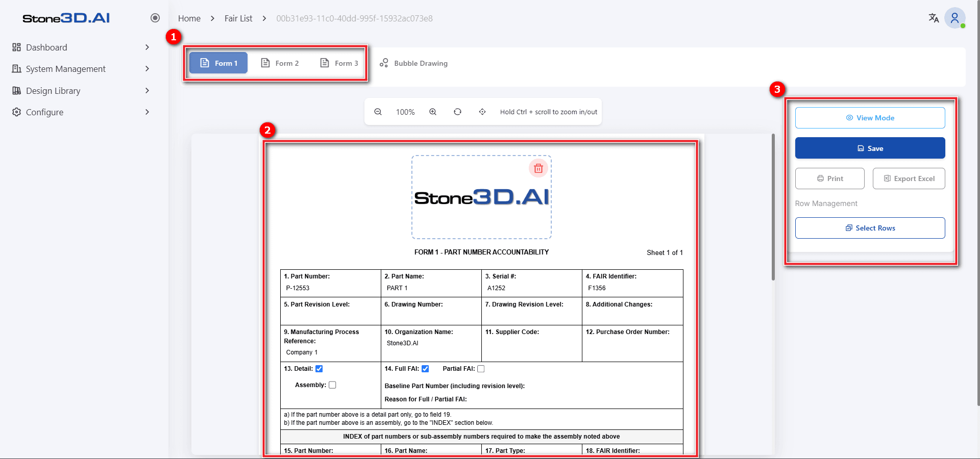This screenshot has width=980, height=459.
Task: Click the 'Row Management' label
Action: [826, 203]
